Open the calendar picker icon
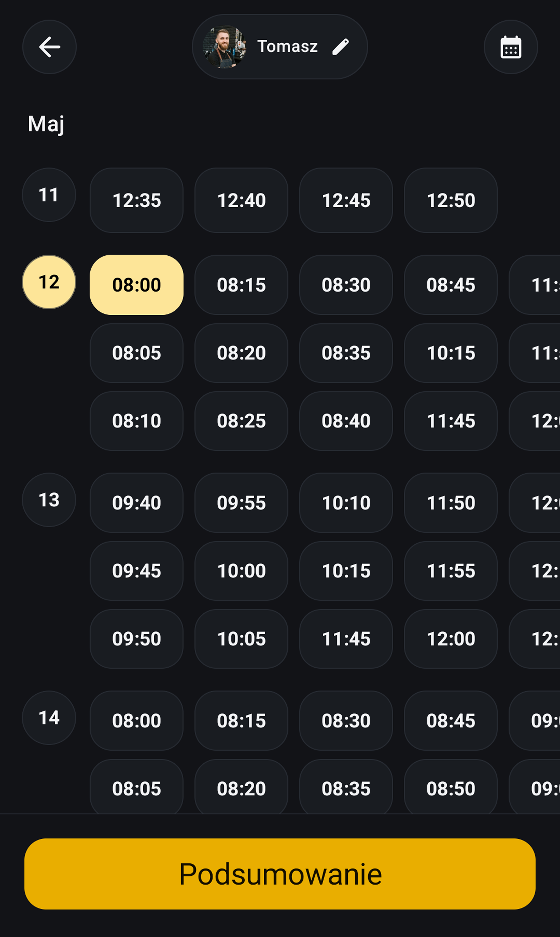 click(x=511, y=47)
